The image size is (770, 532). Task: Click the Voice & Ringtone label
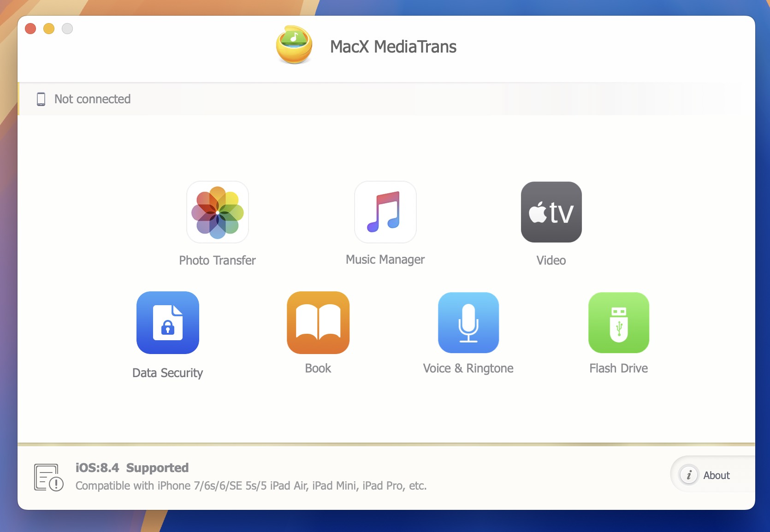[x=468, y=369]
